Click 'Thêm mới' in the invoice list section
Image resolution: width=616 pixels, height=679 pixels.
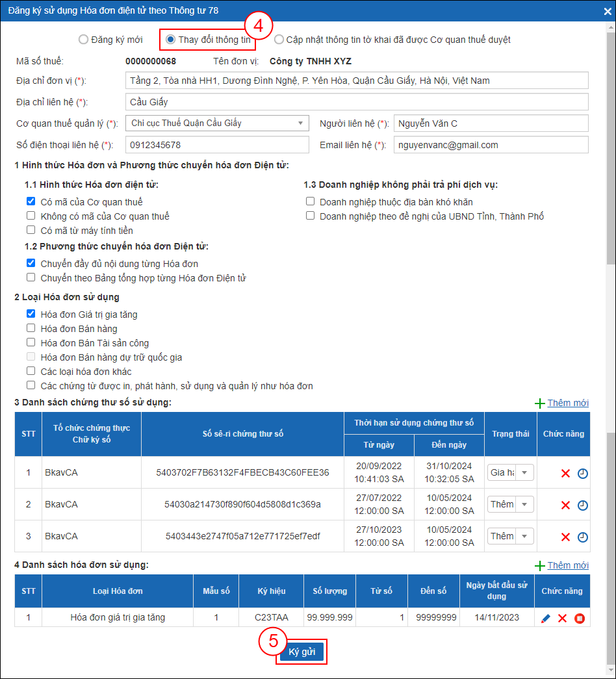[567, 565]
